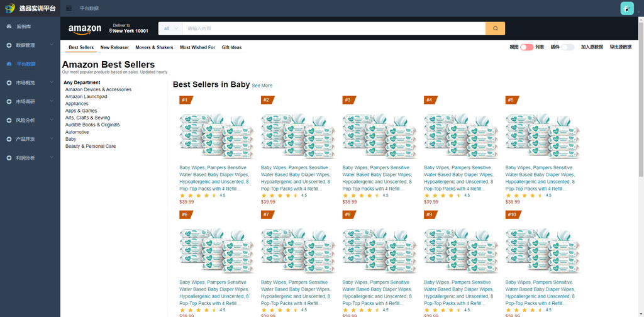Open the See More link

pos(262,86)
